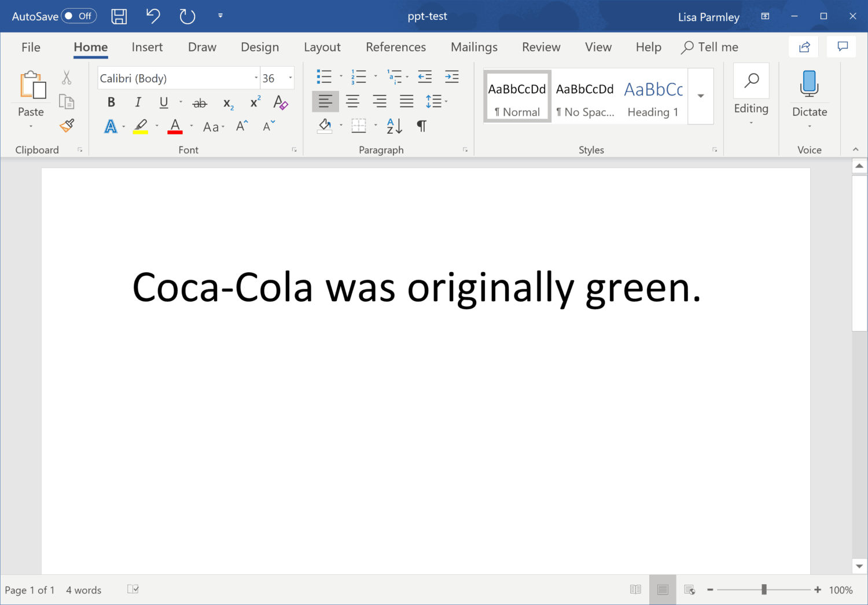
Task: Toggle subscript formatting
Action: pyautogui.click(x=229, y=104)
